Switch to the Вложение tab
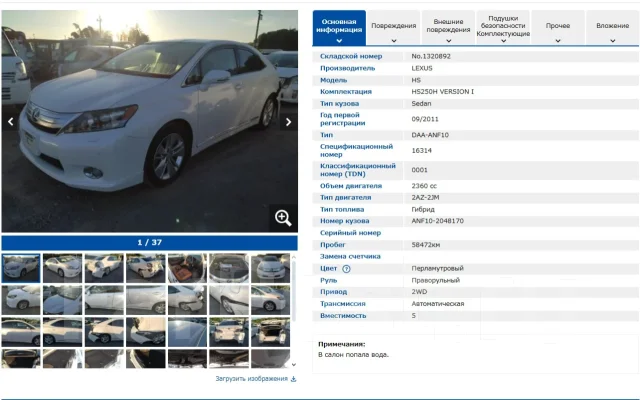This screenshot has width=640, height=400. coord(613,28)
